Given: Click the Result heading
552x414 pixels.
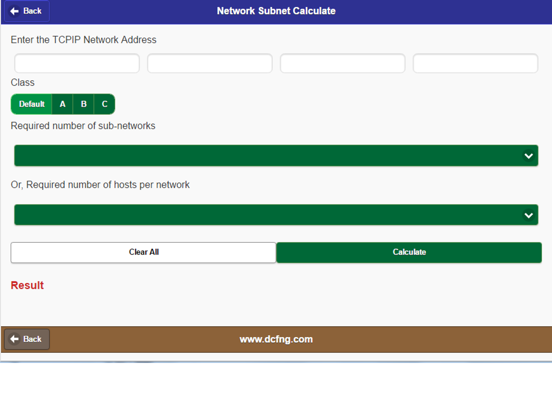Looking at the screenshot, I should tap(27, 285).
